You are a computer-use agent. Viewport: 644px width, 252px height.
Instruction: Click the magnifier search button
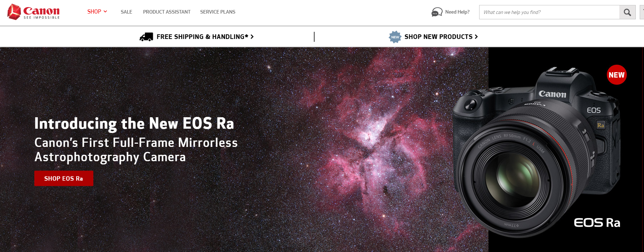click(x=627, y=12)
